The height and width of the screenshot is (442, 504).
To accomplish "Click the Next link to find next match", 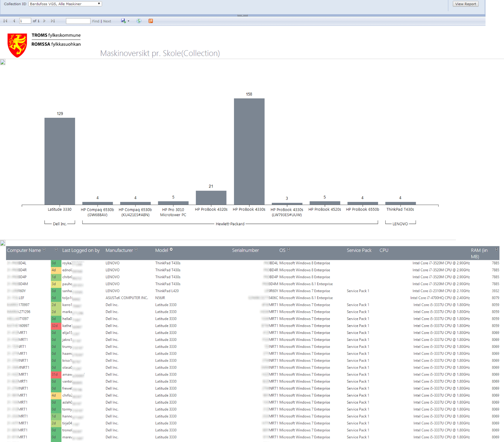I will click(x=107, y=21).
